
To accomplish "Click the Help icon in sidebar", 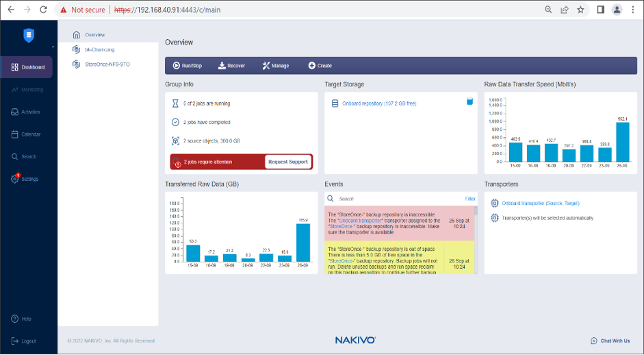I will pos(15,319).
